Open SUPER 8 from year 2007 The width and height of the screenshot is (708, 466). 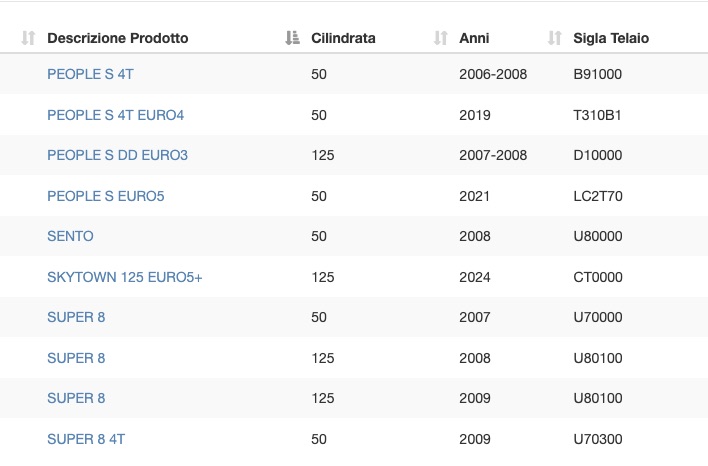click(76, 317)
